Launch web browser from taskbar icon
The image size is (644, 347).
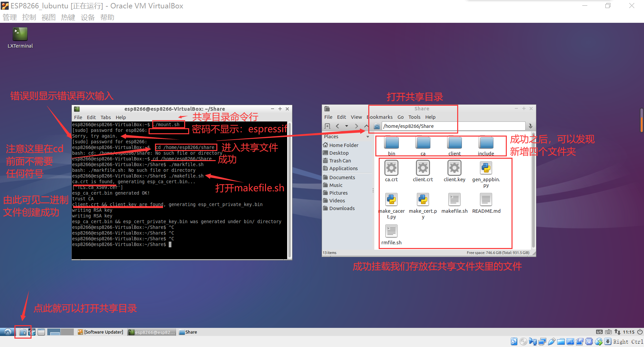pos(32,332)
